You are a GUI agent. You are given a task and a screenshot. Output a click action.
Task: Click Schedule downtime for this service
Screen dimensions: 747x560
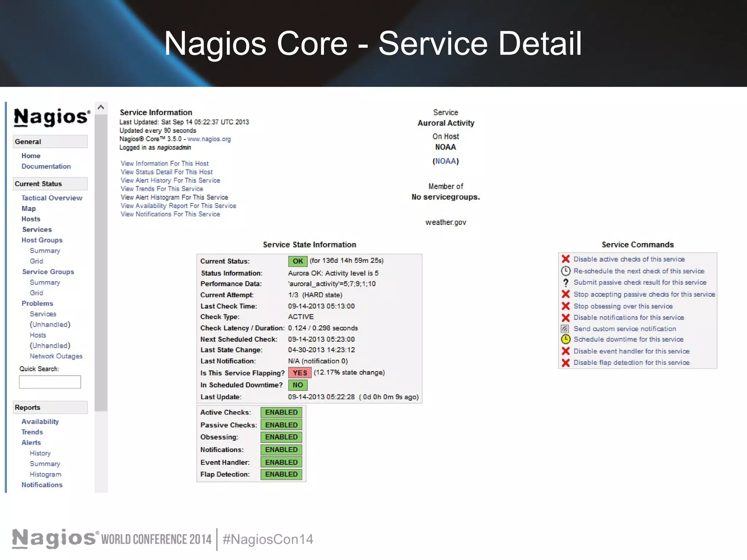coord(628,339)
